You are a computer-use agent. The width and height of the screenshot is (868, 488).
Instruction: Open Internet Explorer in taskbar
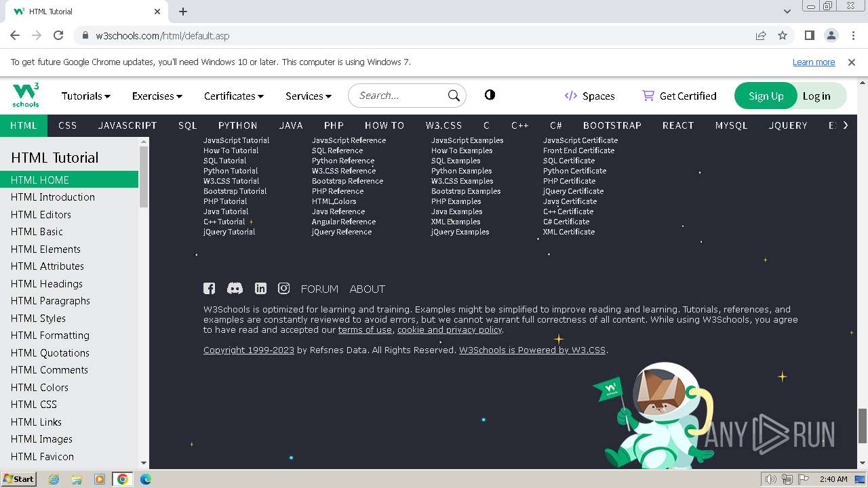54,479
